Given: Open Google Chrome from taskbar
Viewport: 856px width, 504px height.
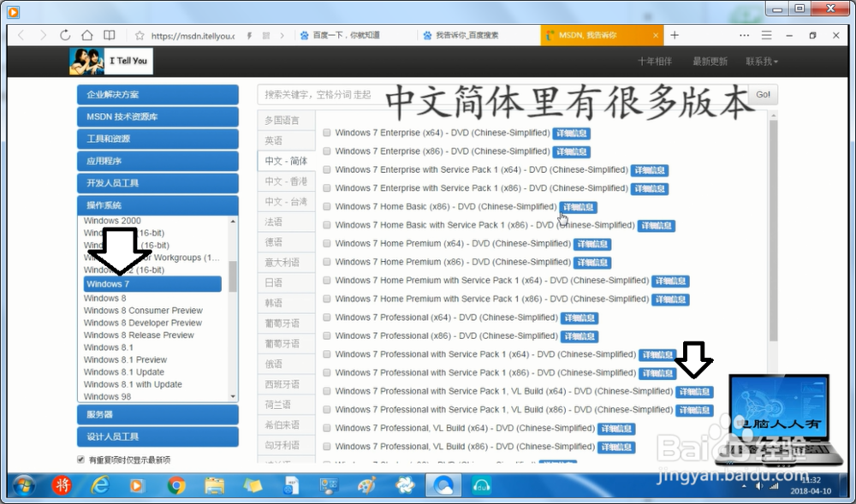Looking at the screenshot, I should pyautogui.click(x=175, y=485).
